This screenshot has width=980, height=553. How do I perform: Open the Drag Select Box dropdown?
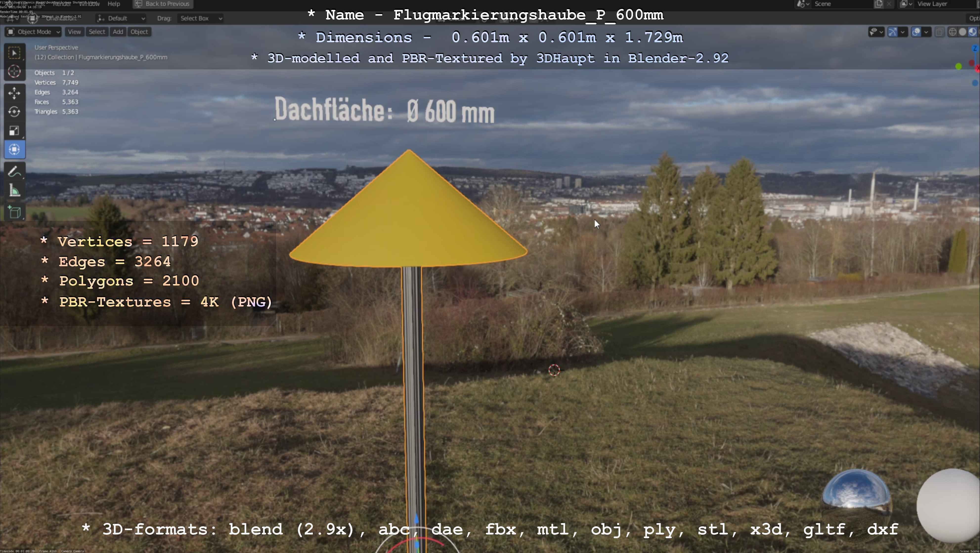[x=200, y=18]
